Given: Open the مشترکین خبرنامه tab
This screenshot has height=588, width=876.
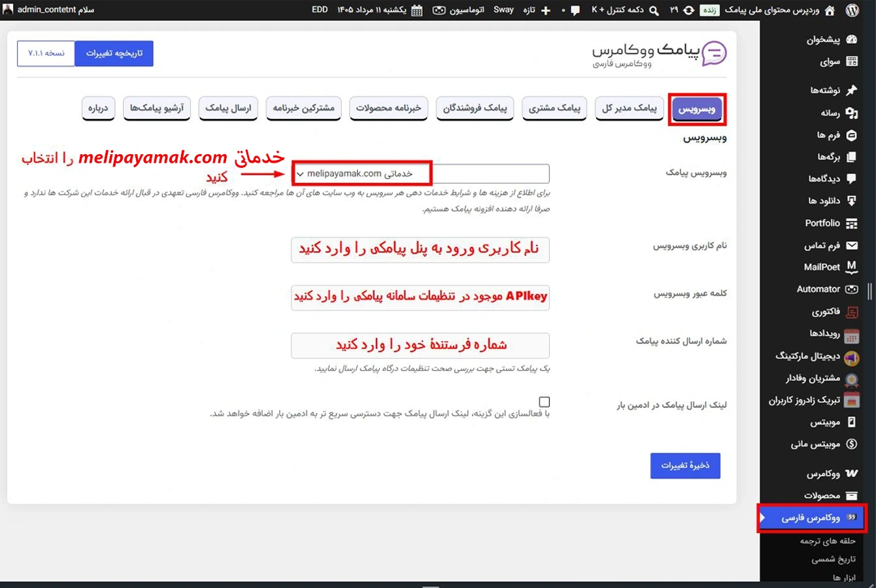Looking at the screenshot, I should [x=303, y=108].
